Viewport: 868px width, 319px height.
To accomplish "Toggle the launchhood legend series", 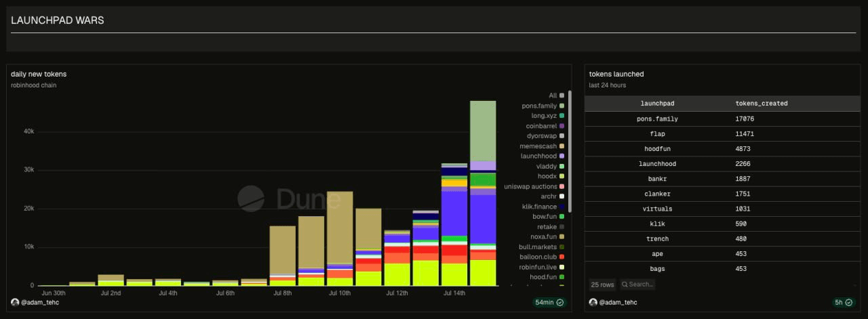I will [542, 156].
